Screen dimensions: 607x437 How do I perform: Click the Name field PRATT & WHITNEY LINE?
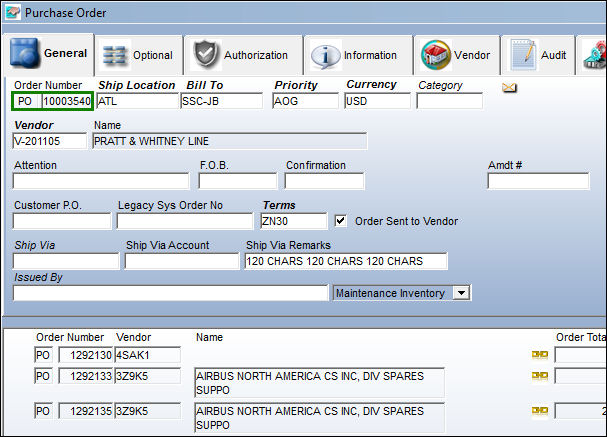230,141
